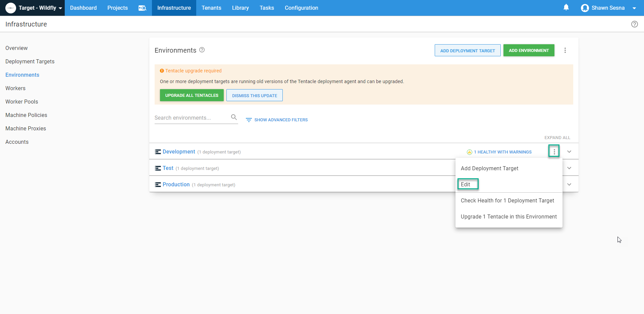644x314 pixels.
Task: Click the Upgrade All Tentacles button
Action: 192,95
